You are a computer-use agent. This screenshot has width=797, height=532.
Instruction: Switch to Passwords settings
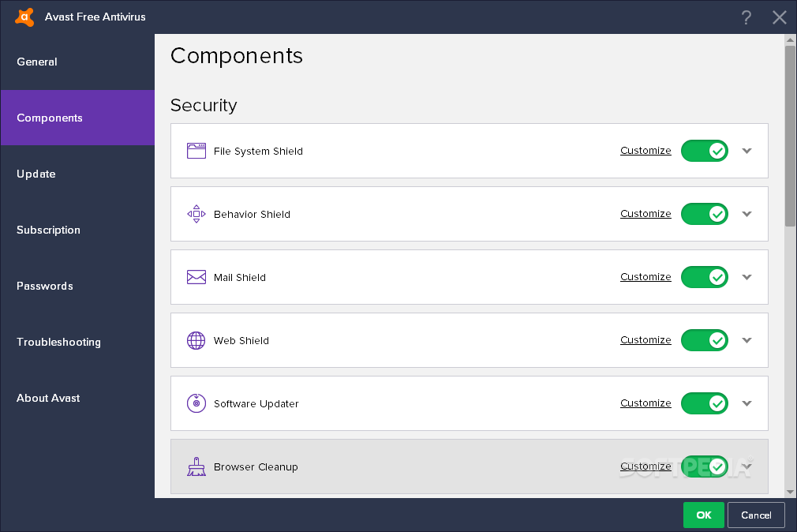pos(77,286)
